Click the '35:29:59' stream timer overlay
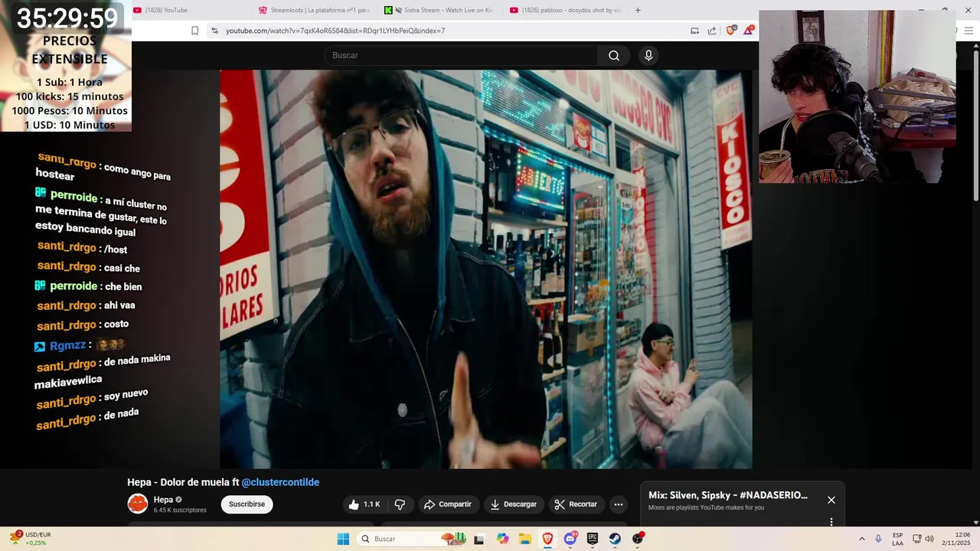The width and height of the screenshot is (980, 551). pyautogui.click(x=68, y=18)
